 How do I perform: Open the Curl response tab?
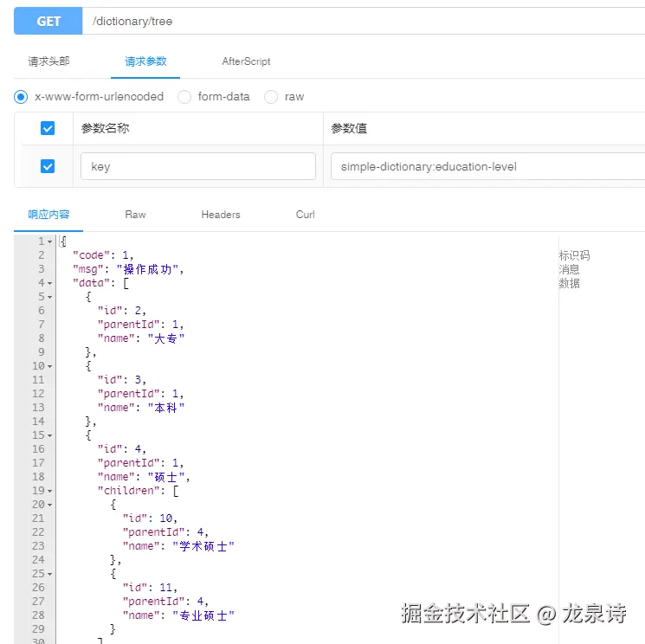pyautogui.click(x=306, y=215)
